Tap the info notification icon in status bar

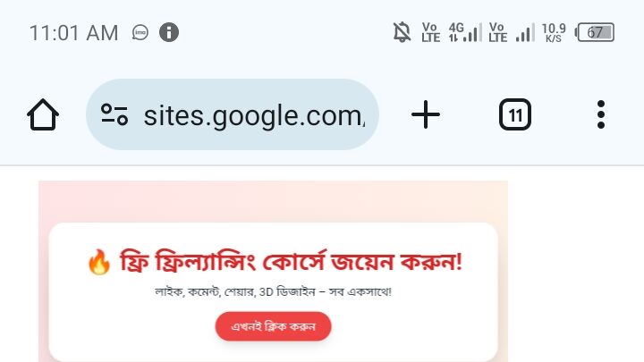pos(169,32)
